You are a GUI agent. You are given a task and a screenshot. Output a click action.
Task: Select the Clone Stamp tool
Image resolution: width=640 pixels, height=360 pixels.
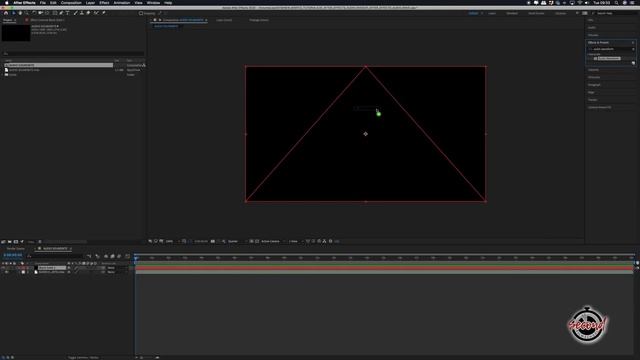point(82,13)
